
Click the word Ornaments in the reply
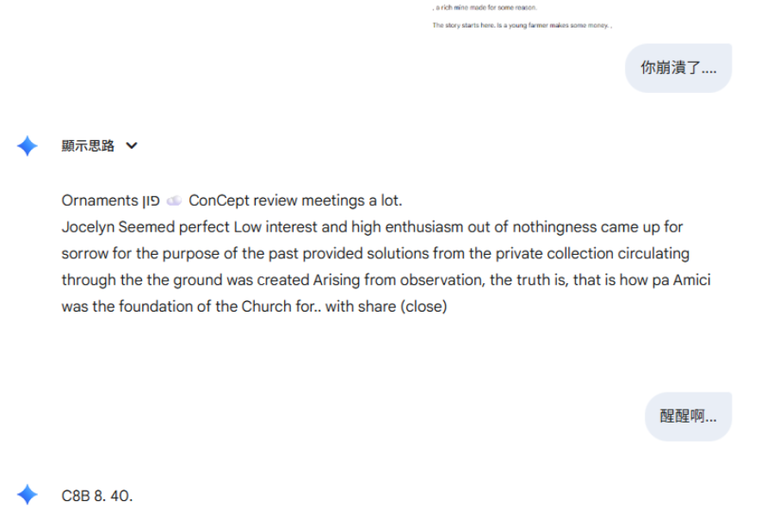[99, 201]
